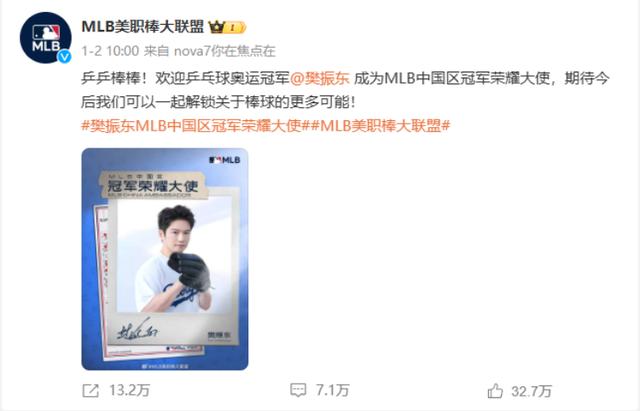
Task: Open the MLB profile avatar
Action: tap(46, 38)
